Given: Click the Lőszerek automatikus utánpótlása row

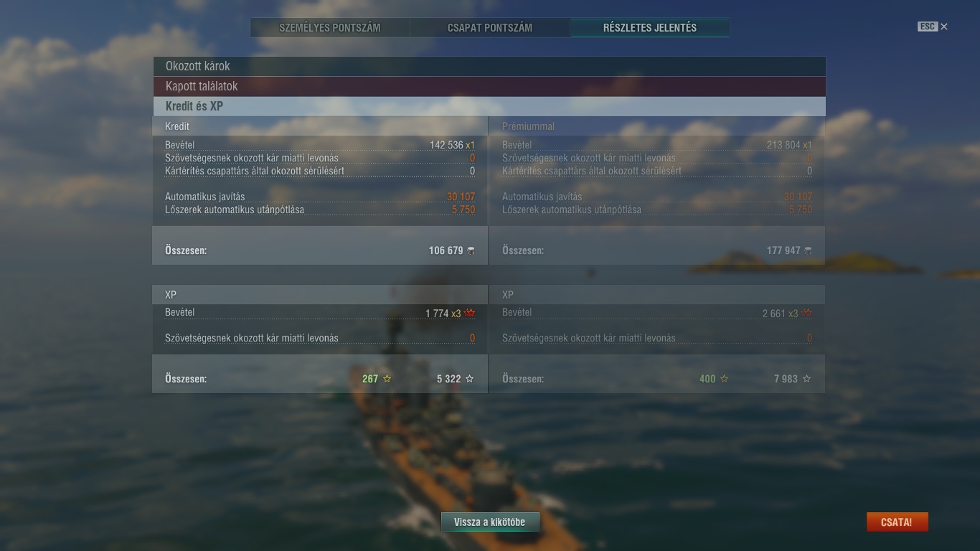Looking at the screenshot, I should coord(320,209).
